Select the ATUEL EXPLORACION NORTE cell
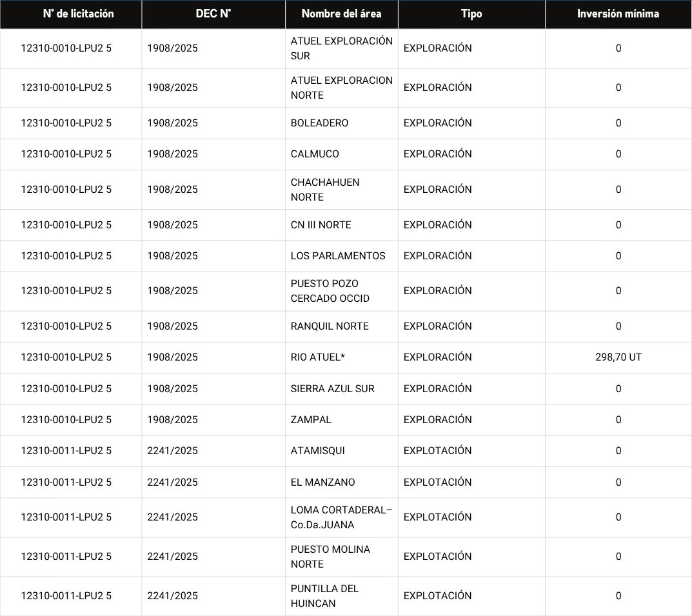This screenshot has width=692, height=616. pos(341,88)
